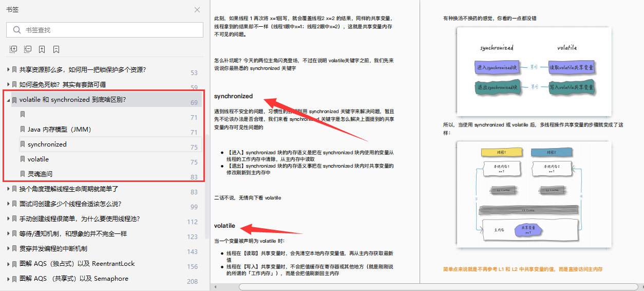This screenshot has width=644, height=291.
Task: Open bookmark 如何避免死锁？其实有套路可循
Action: pyautogui.click(x=63, y=85)
